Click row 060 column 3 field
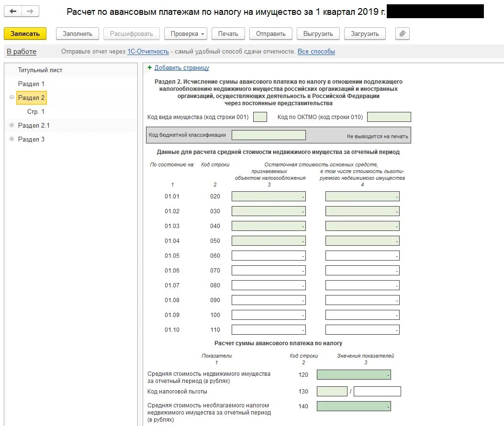The image size is (504, 426). click(x=269, y=255)
